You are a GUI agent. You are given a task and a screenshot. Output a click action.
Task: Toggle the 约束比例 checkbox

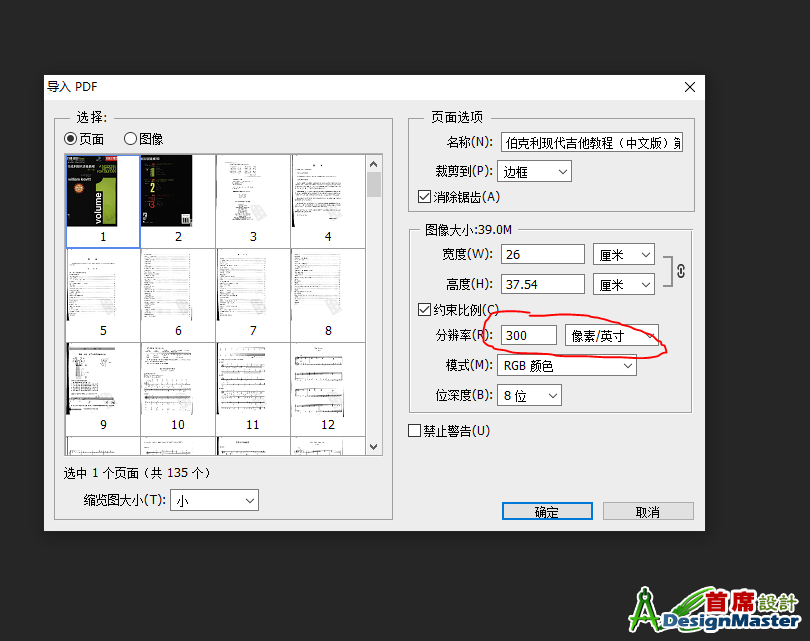point(424,309)
